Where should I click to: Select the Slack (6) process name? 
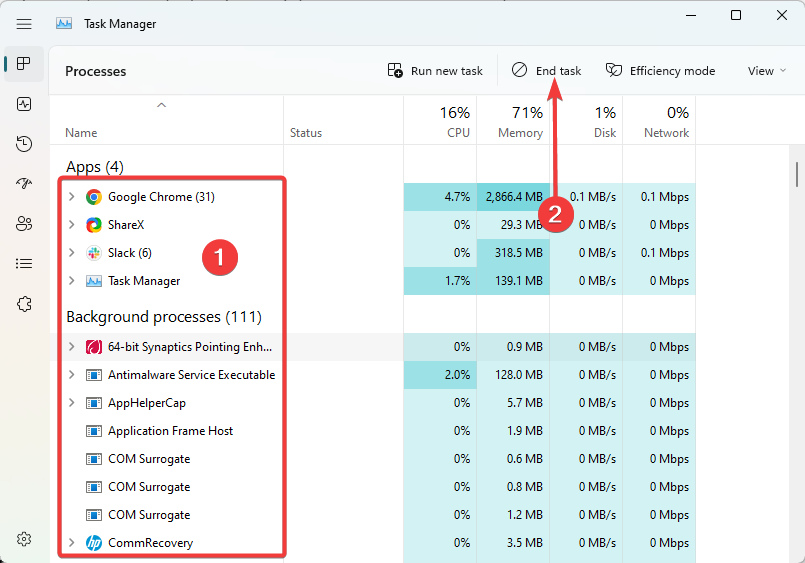[130, 253]
